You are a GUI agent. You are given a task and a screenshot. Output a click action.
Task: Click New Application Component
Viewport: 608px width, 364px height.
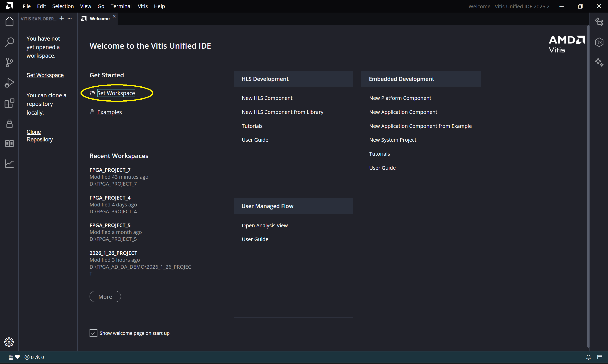pyautogui.click(x=403, y=112)
